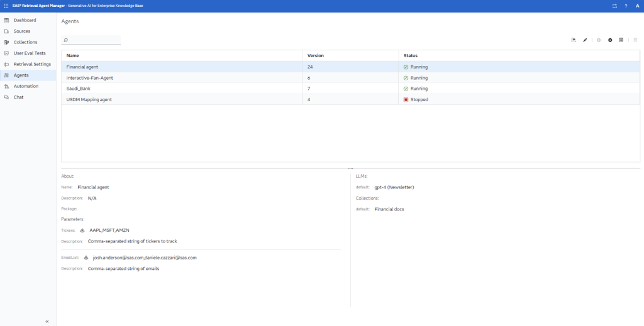Collapse the left sidebar navigation

(x=47, y=321)
